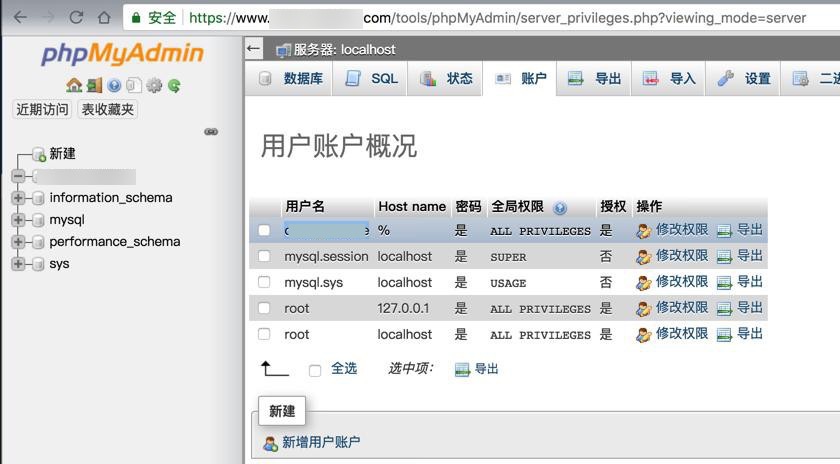Image resolution: width=840 pixels, height=464 pixels.
Task: Click the 近期访问 button
Action: 42,109
